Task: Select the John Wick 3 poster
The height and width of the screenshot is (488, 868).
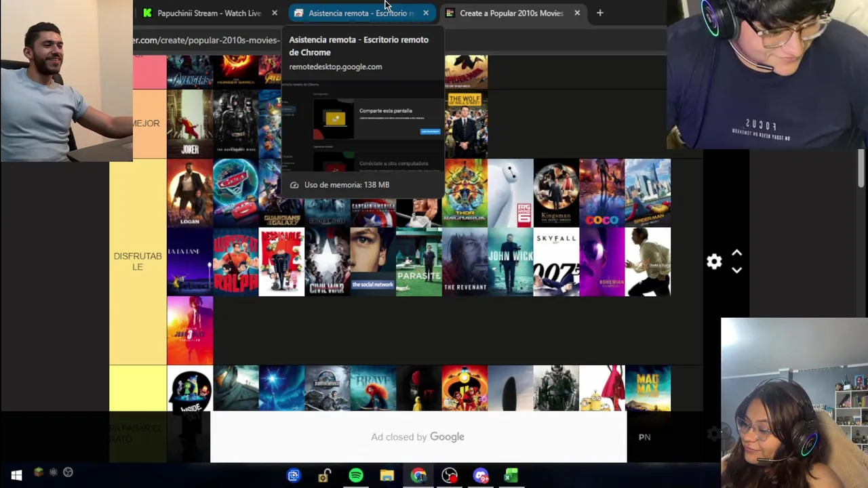Action: pos(190,331)
